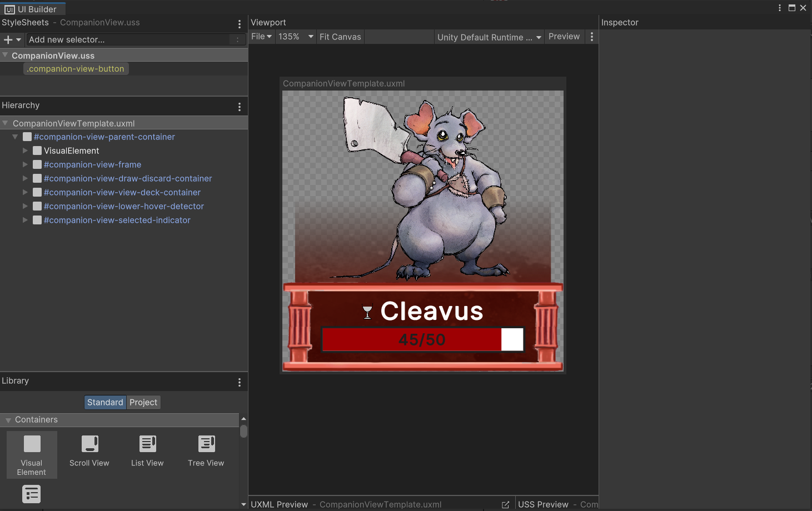Screen dimensions: 812x511
Task: Open the StyleSheets panel options menu
Action: tap(240, 24)
